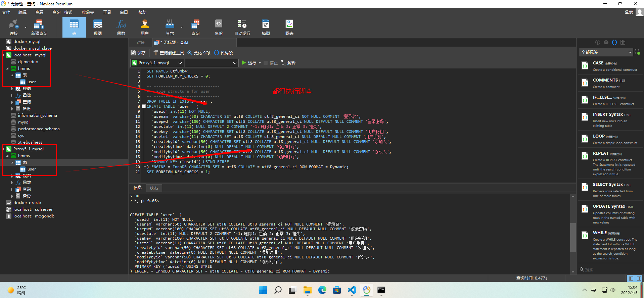Open the 查询 query toolbar icon

(195, 27)
